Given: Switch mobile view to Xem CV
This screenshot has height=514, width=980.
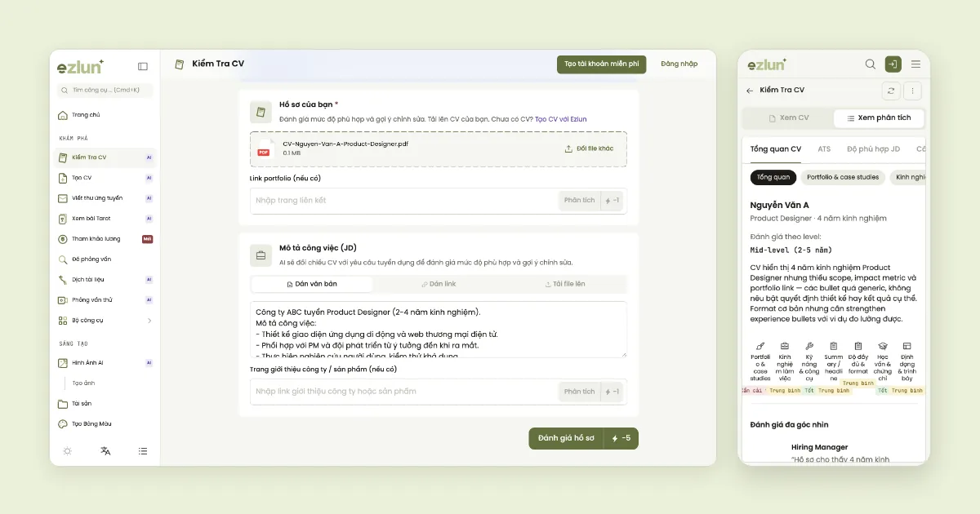Looking at the screenshot, I should pos(789,118).
